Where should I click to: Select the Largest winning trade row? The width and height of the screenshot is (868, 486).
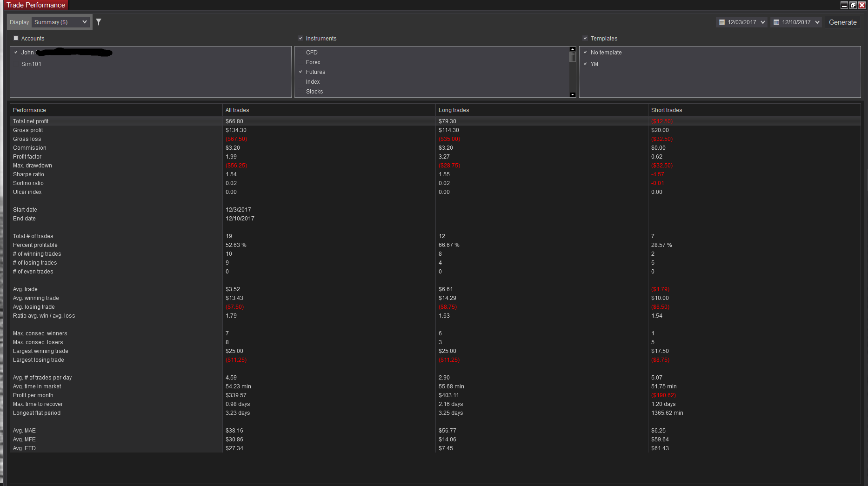click(435, 351)
